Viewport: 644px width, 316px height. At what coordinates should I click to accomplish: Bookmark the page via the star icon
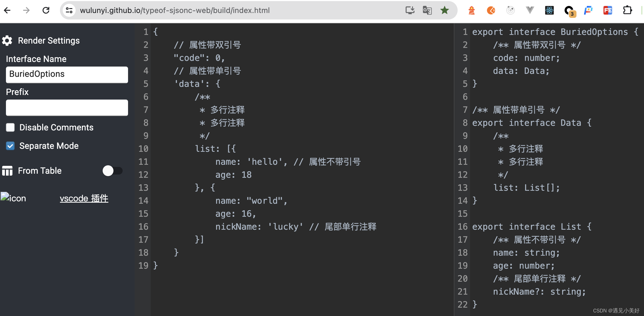(444, 10)
